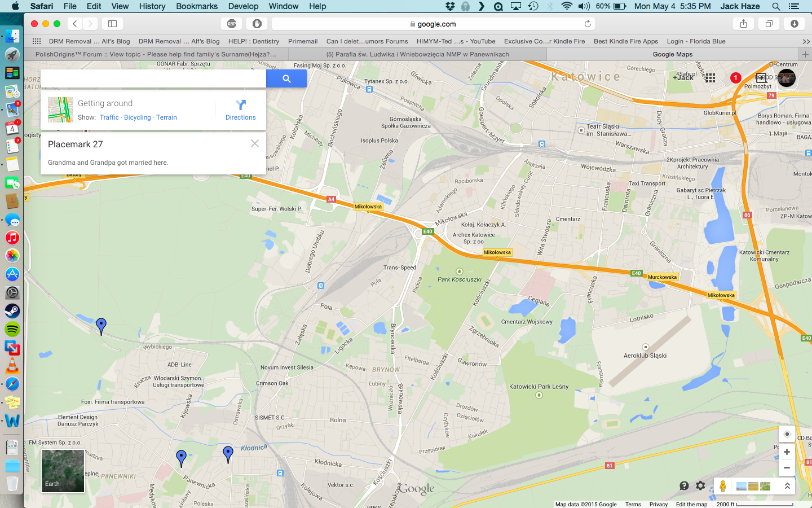This screenshot has height=508, width=812.
Task: Launch iTunes from the Dock
Action: [x=12, y=238]
